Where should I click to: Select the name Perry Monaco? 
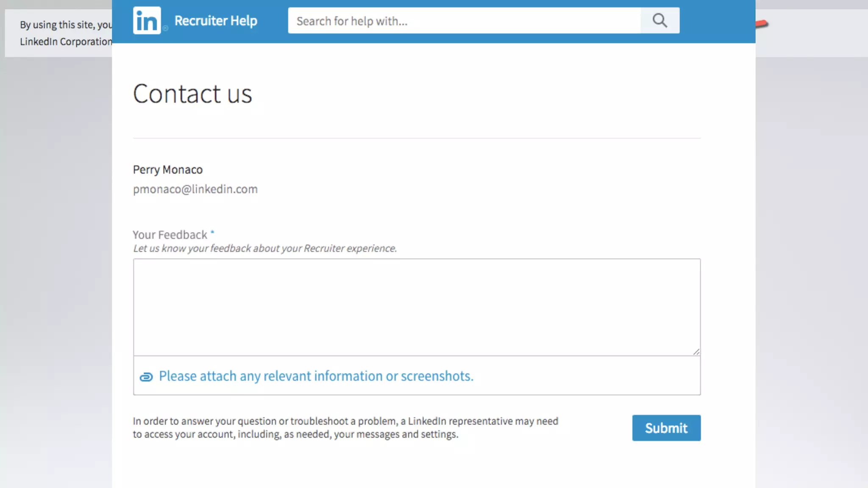tap(168, 170)
